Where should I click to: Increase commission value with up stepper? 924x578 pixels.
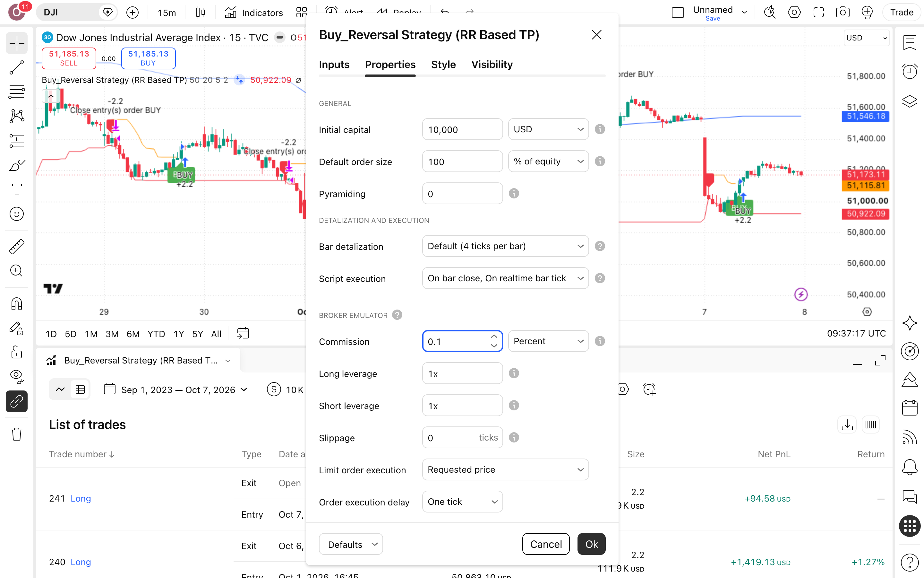point(494,337)
